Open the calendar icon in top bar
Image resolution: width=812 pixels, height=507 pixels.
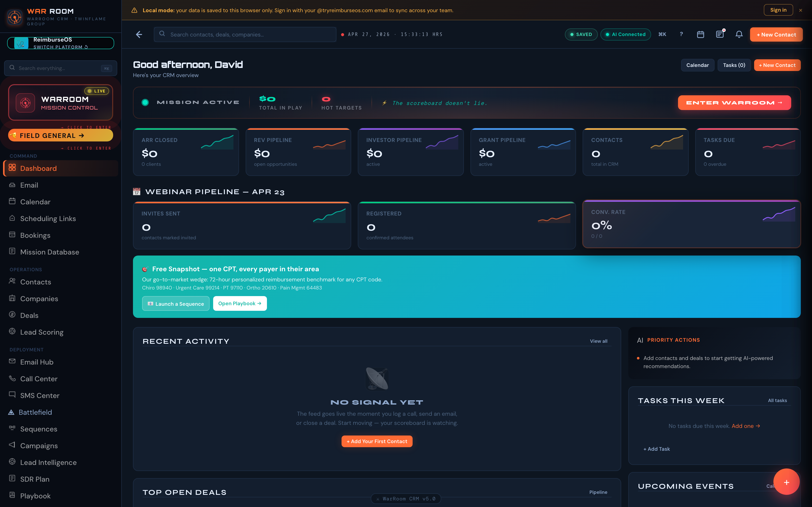pos(700,34)
